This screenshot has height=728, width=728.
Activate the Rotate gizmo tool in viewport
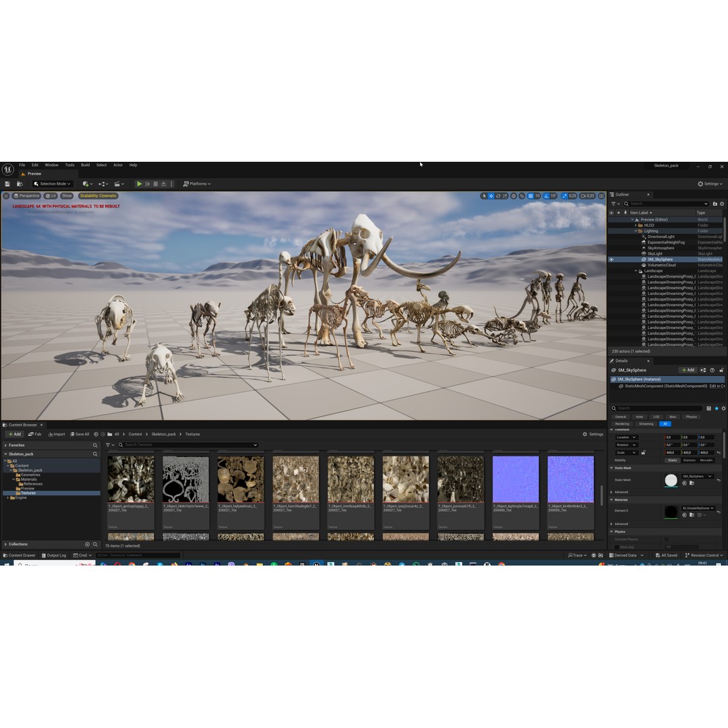click(497, 196)
